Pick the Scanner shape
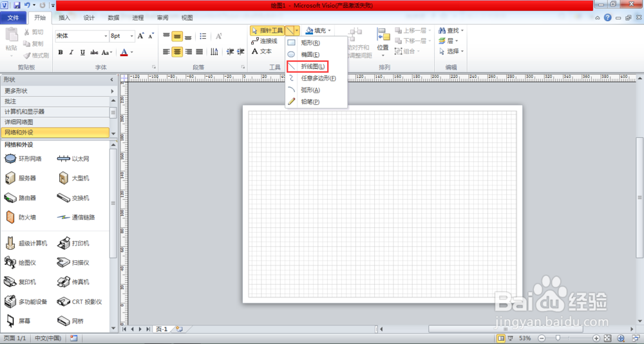The height and width of the screenshot is (344, 644). click(x=73, y=262)
